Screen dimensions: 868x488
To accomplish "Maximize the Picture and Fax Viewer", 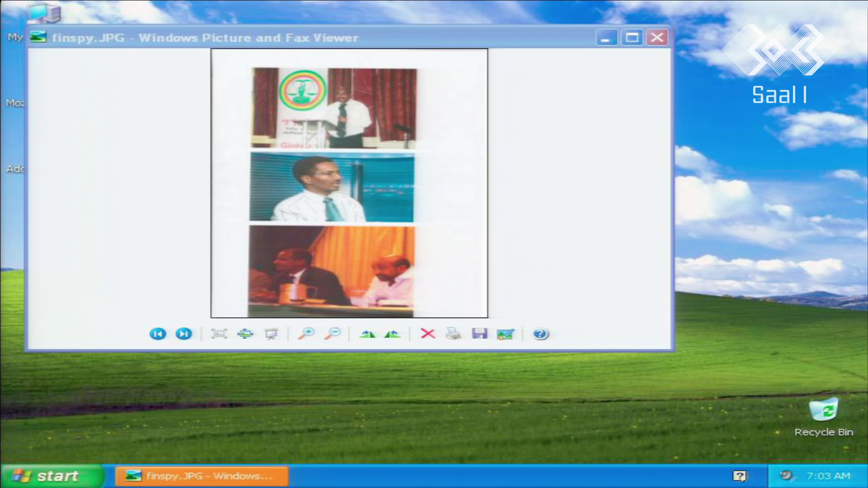I will coord(632,38).
